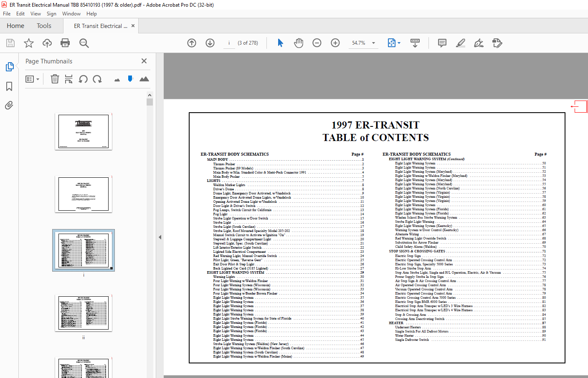The width and height of the screenshot is (588, 378).
Task: Click the upload to cloud icon
Action: click(47, 43)
